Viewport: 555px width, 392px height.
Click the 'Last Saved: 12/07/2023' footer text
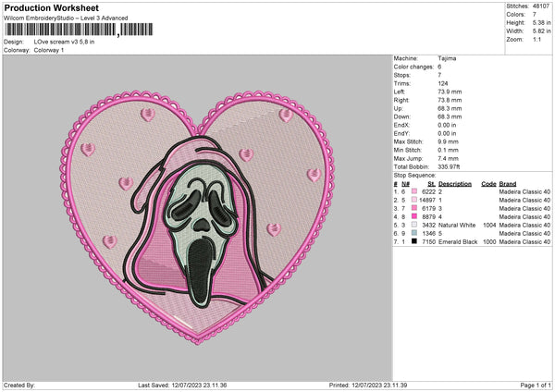pyautogui.click(x=182, y=385)
